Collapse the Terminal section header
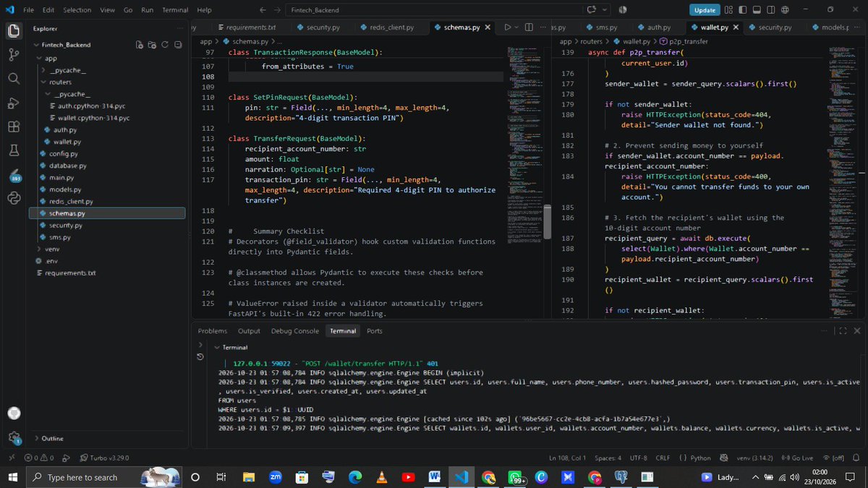The height and width of the screenshot is (488, 868). [x=217, y=348]
